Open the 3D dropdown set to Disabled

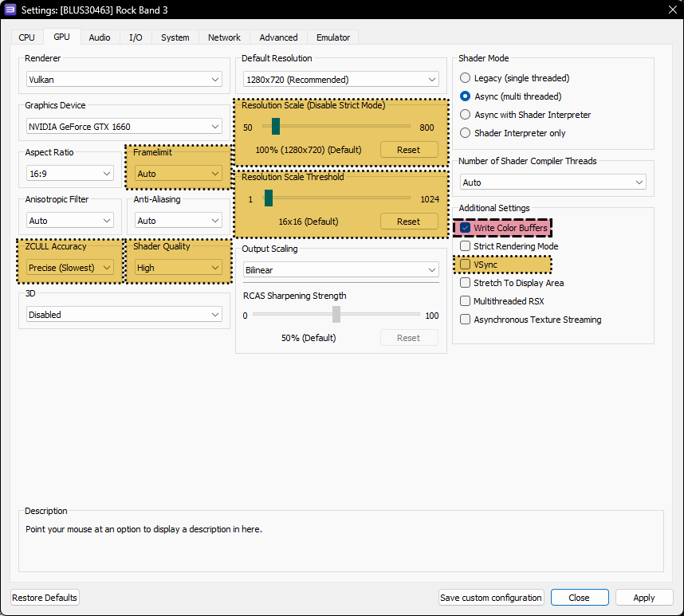tap(124, 315)
